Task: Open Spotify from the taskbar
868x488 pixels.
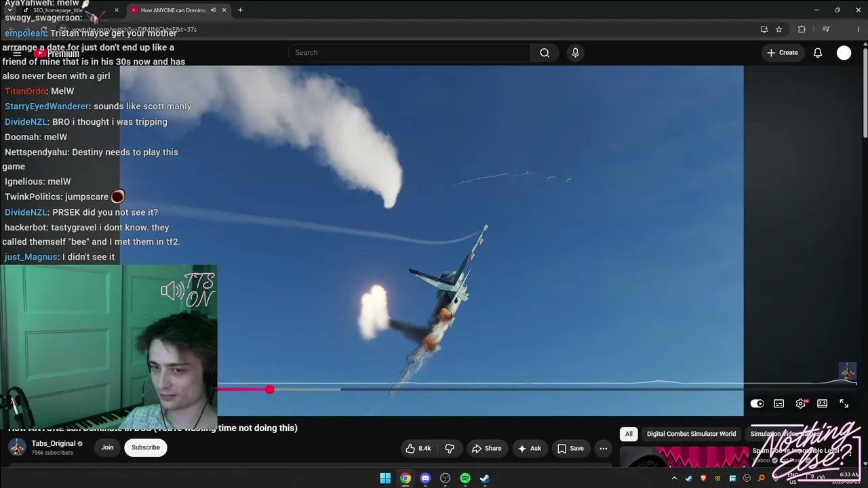Action: point(465,479)
